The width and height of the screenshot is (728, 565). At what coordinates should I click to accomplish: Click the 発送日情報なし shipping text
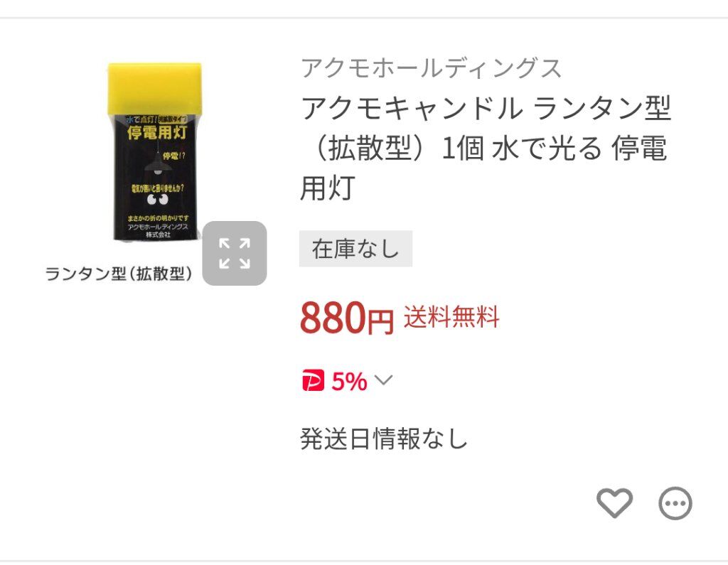tap(383, 438)
